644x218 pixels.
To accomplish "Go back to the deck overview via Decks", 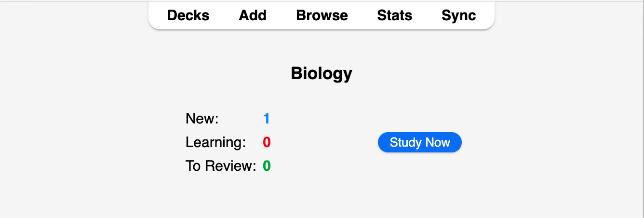I will coord(188,15).
